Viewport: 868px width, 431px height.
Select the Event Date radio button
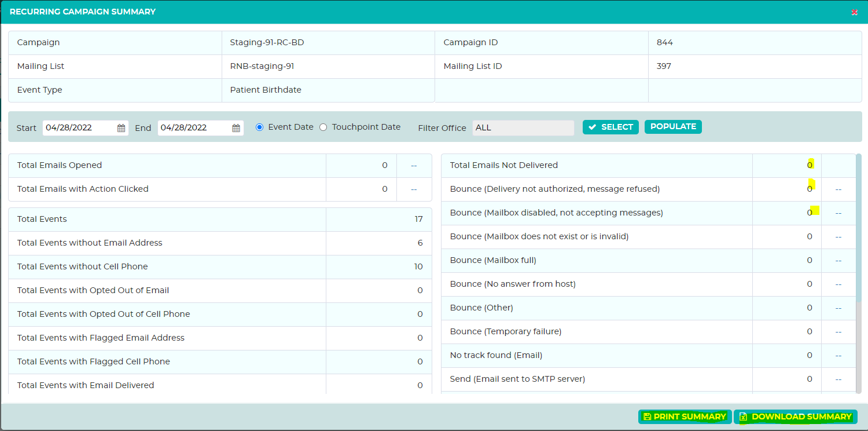[259, 127]
